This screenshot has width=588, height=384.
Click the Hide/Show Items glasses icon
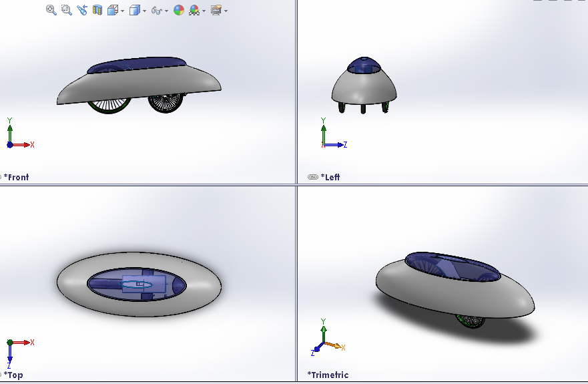pyautogui.click(x=157, y=11)
